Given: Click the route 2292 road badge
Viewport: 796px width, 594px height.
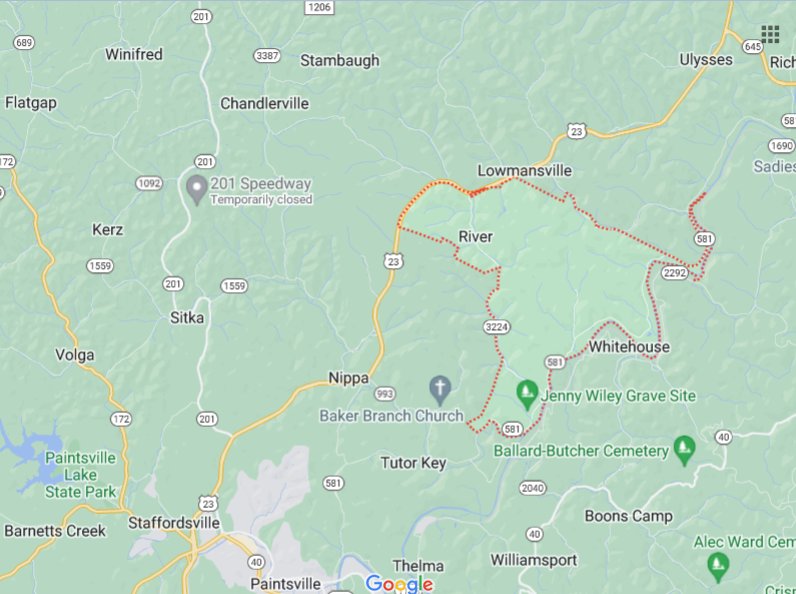Looking at the screenshot, I should (x=675, y=273).
